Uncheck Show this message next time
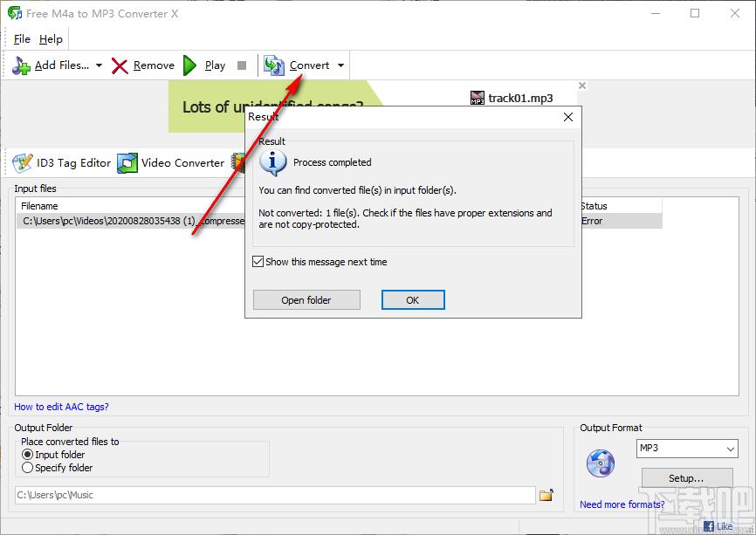The image size is (756, 535). coord(258,262)
